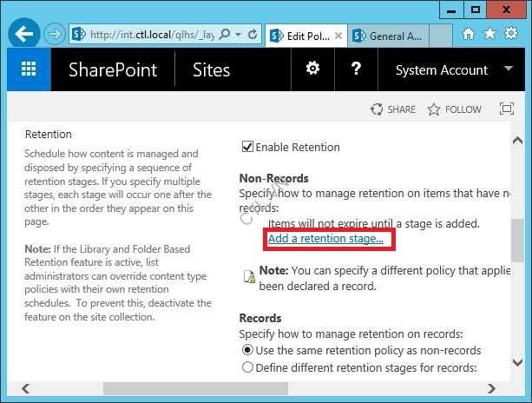Image resolution: width=532 pixels, height=403 pixels.
Task: Click the browser back arrow button
Action: (x=25, y=35)
